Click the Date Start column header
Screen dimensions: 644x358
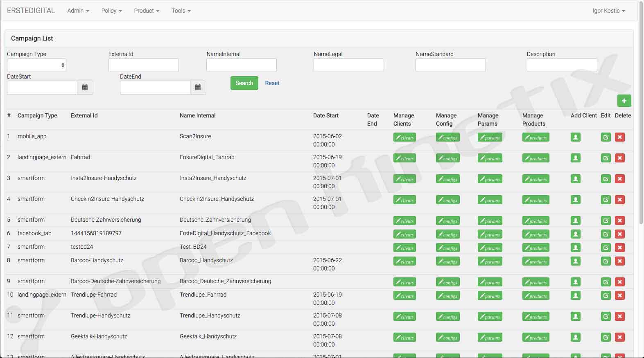point(326,115)
